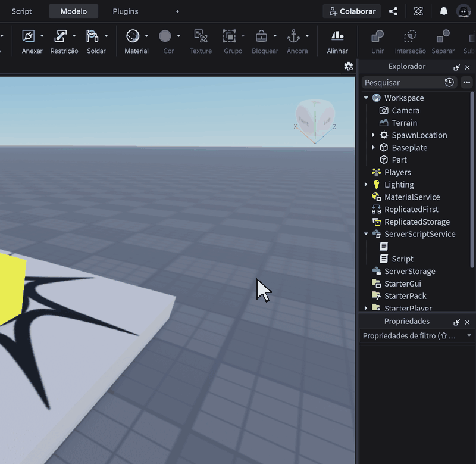Switch to the Modelo tab
The image size is (476, 464).
tap(73, 11)
